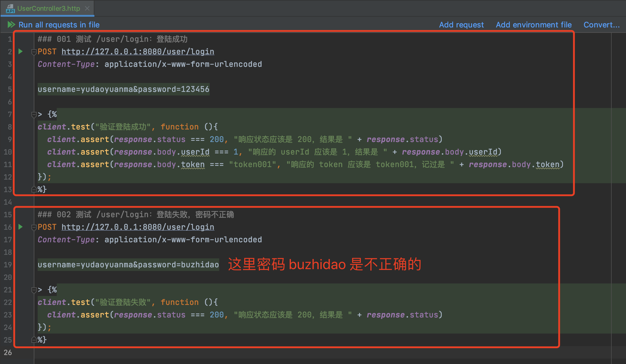The image size is (626, 364).
Task: Click the client.test "验证登陆成功" line
Action: pos(128,127)
